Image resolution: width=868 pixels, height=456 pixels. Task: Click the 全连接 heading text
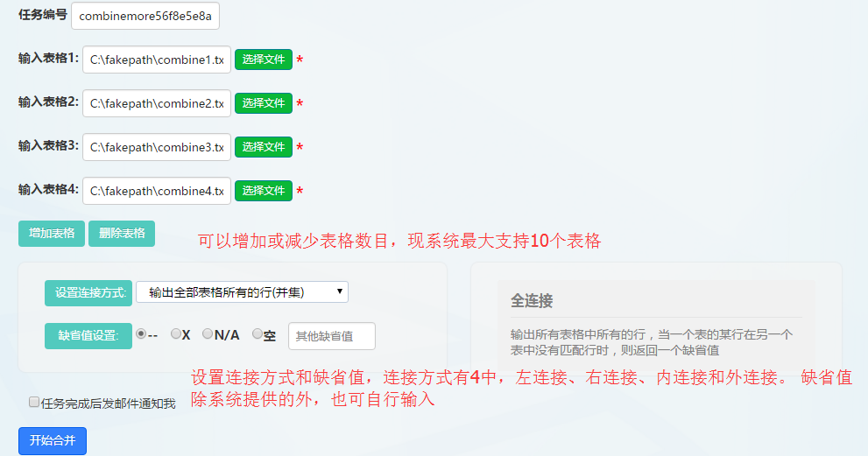532,301
